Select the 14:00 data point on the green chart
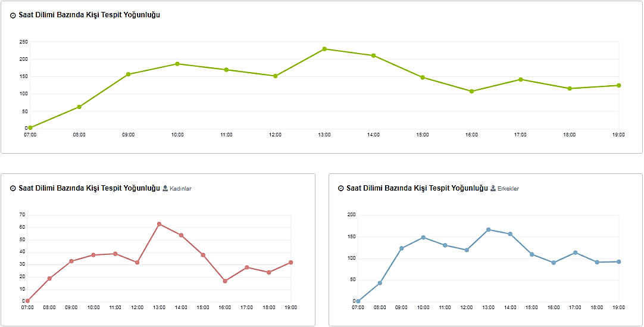Viewport: 644px width, 327px height. pyautogui.click(x=373, y=55)
